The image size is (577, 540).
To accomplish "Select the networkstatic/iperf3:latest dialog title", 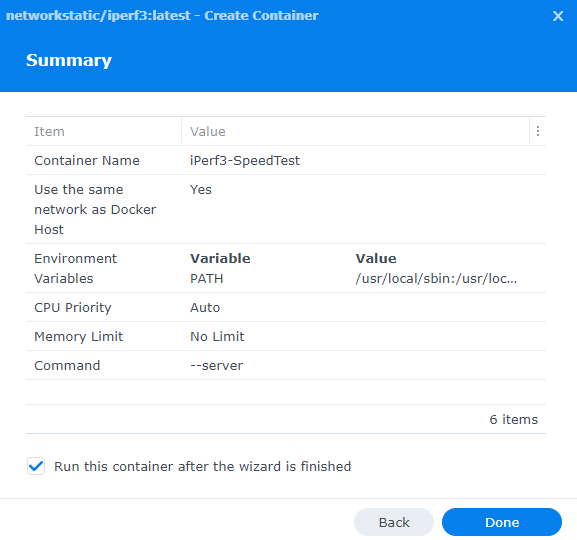I will pos(162,16).
